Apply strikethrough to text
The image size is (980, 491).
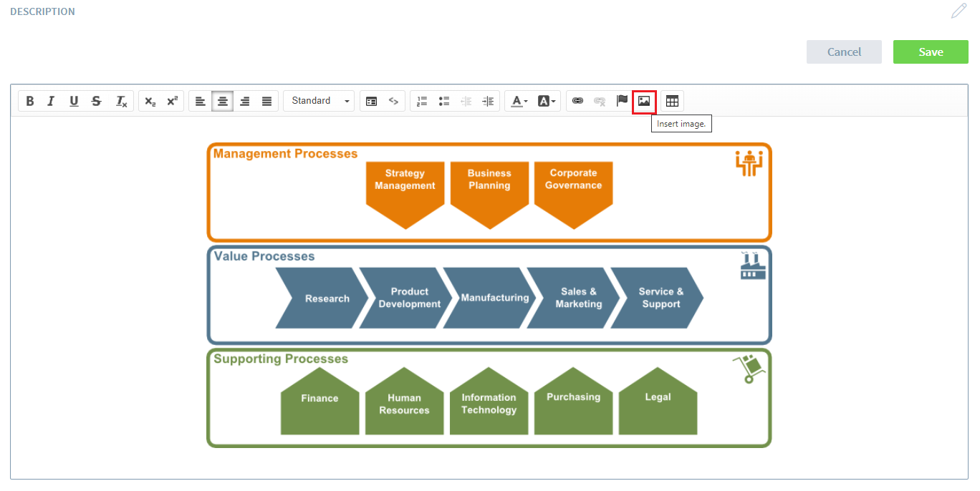click(x=97, y=101)
